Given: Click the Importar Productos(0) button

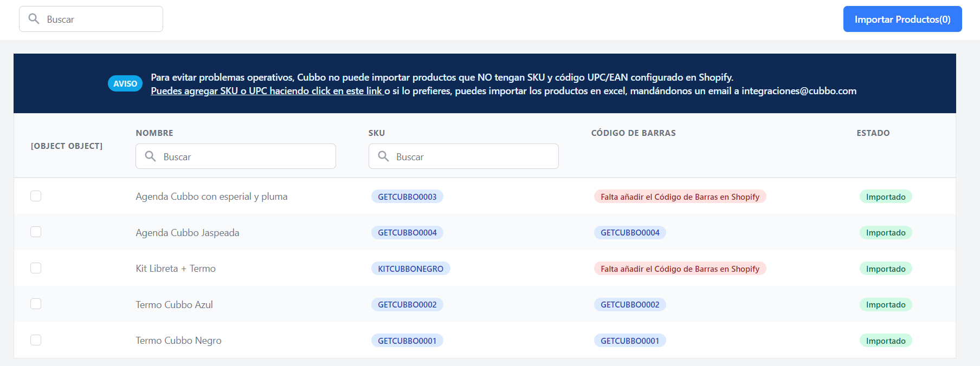Looking at the screenshot, I should [902, 19].
